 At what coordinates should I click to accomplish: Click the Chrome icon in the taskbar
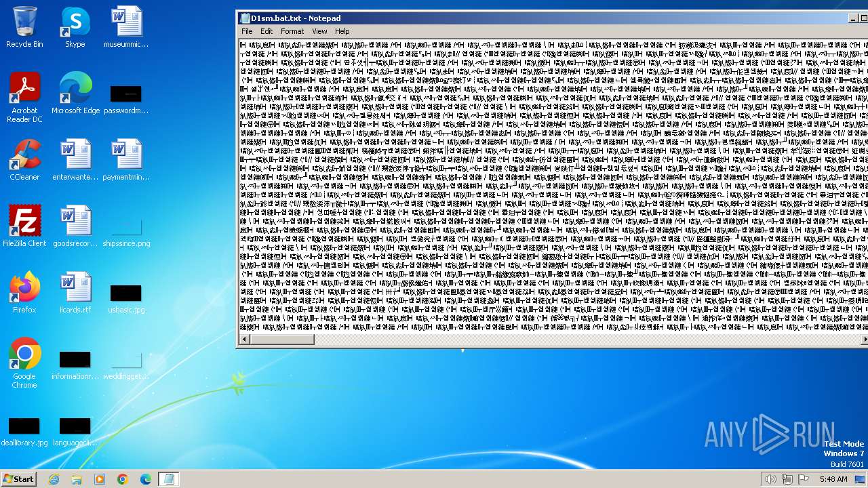coord(123,479)
